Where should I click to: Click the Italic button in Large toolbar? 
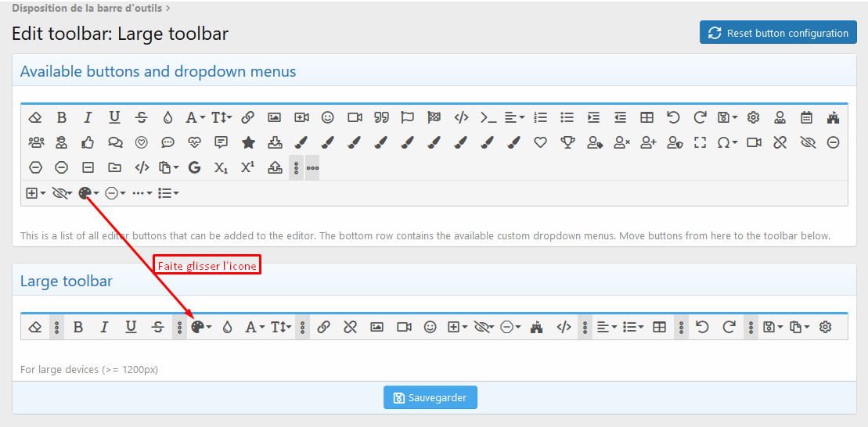click(104, 328)
